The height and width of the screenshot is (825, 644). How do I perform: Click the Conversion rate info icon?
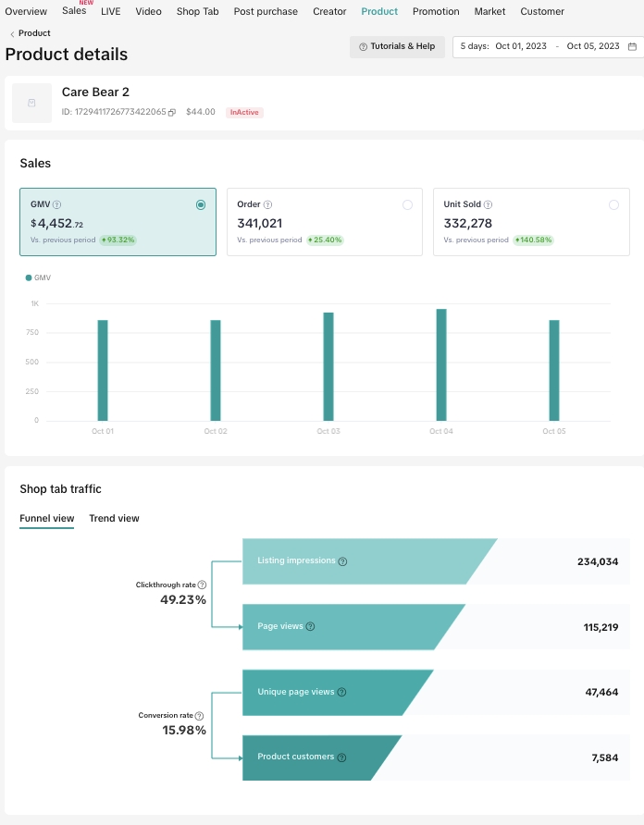(x=199, y=716)
